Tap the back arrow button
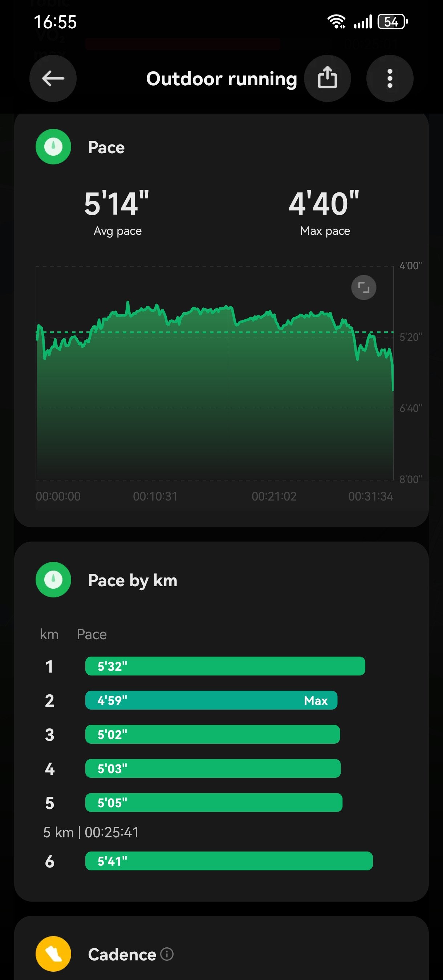 tap(53, 78)
